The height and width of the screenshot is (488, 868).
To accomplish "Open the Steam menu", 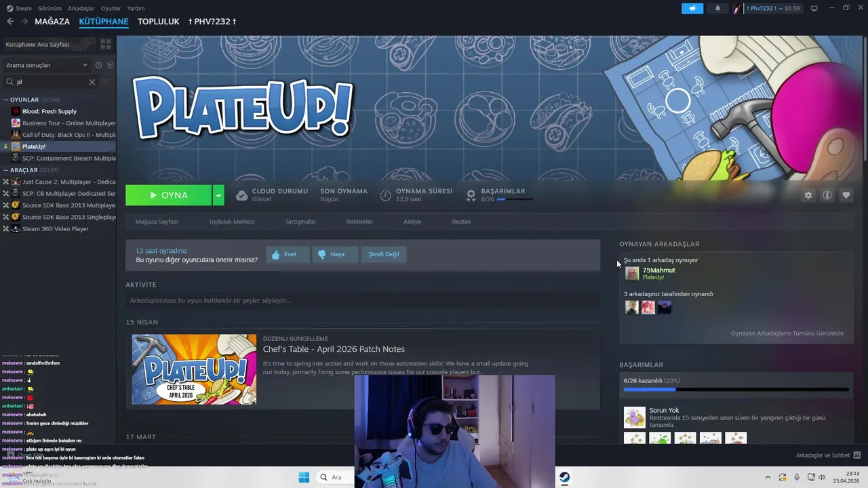I will click(18, 8).
